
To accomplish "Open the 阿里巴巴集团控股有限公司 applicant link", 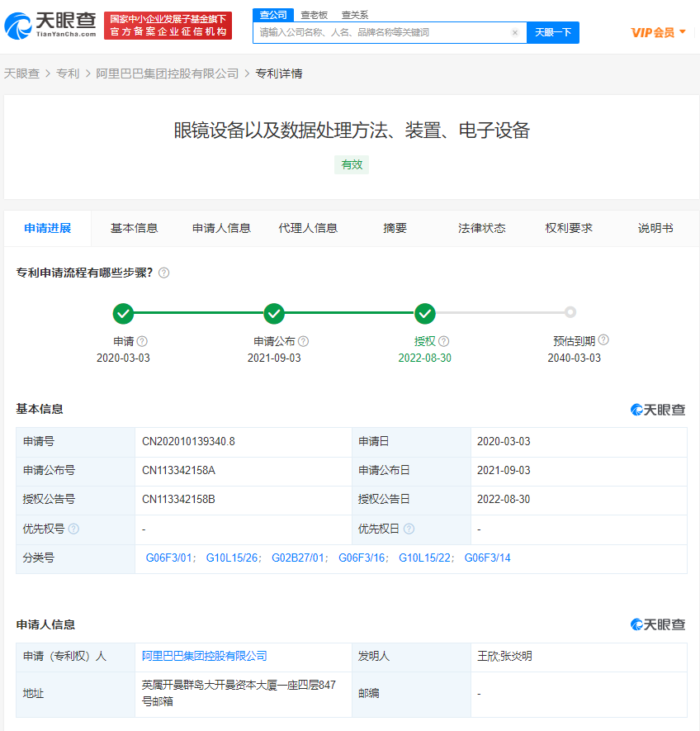I will (205, 656).
